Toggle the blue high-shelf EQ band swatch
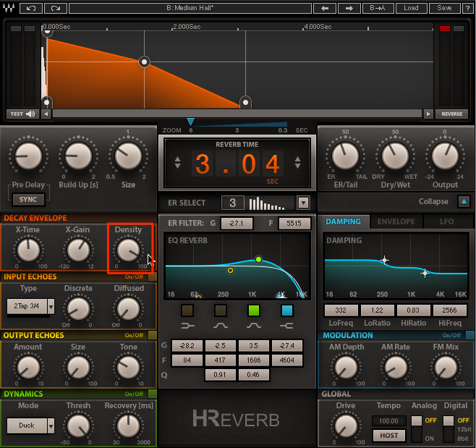This screenshot has width=476, height=448. [x=287, y=310]
